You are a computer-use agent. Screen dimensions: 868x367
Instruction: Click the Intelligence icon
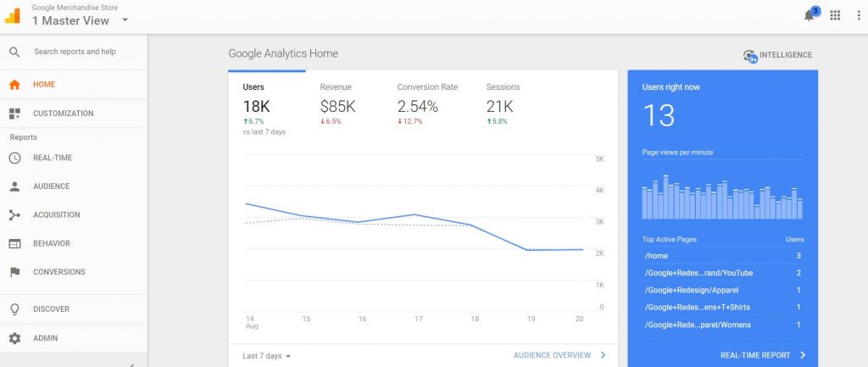[x=750, y=56]
